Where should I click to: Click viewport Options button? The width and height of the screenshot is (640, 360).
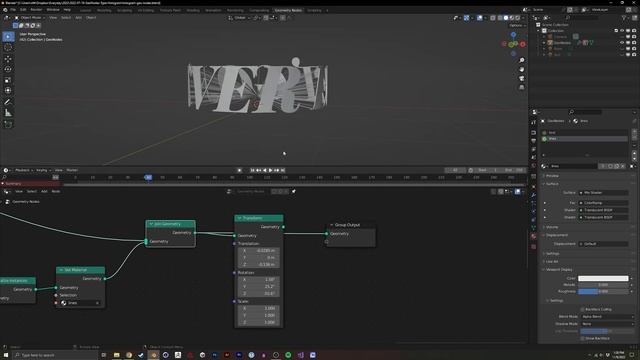[x=517, y=25]
